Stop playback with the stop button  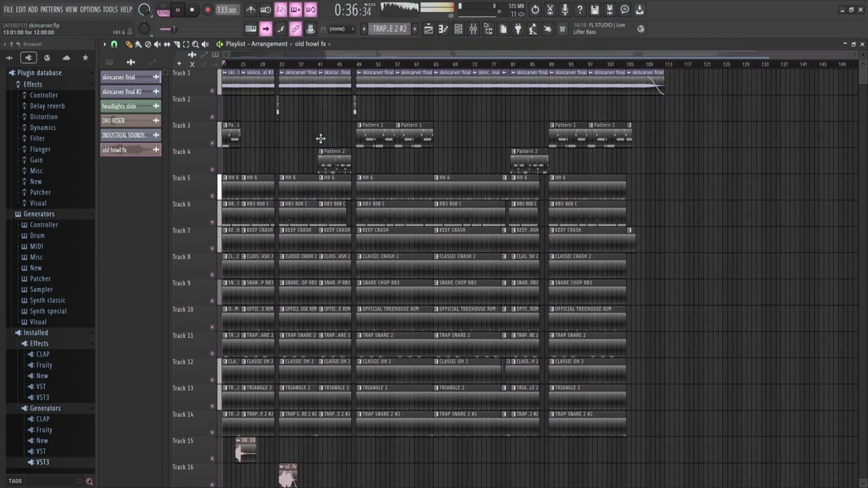click(193, 10)
